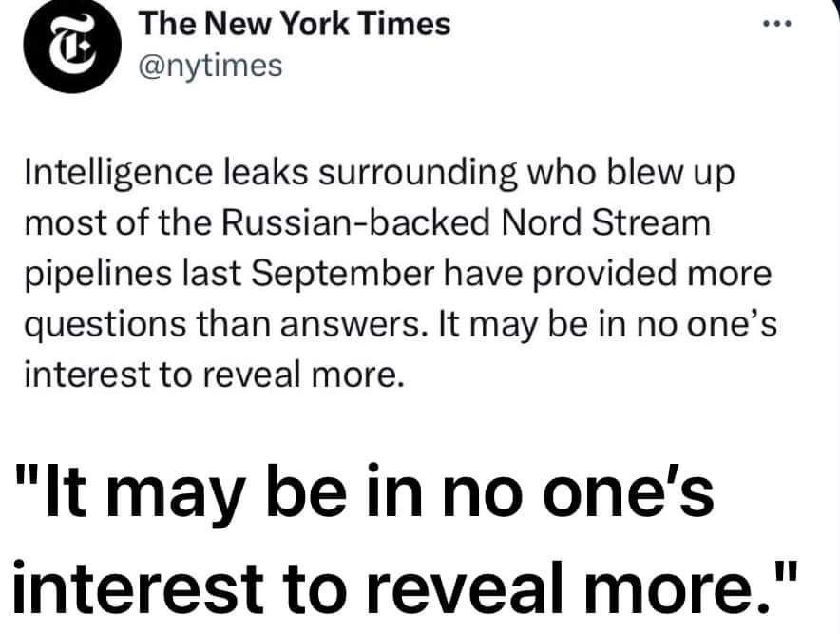Image resolution: width=840 pixels, height=634 pixels.
Task: Open The New York Times display name
Action: click(x=295, y=24)
